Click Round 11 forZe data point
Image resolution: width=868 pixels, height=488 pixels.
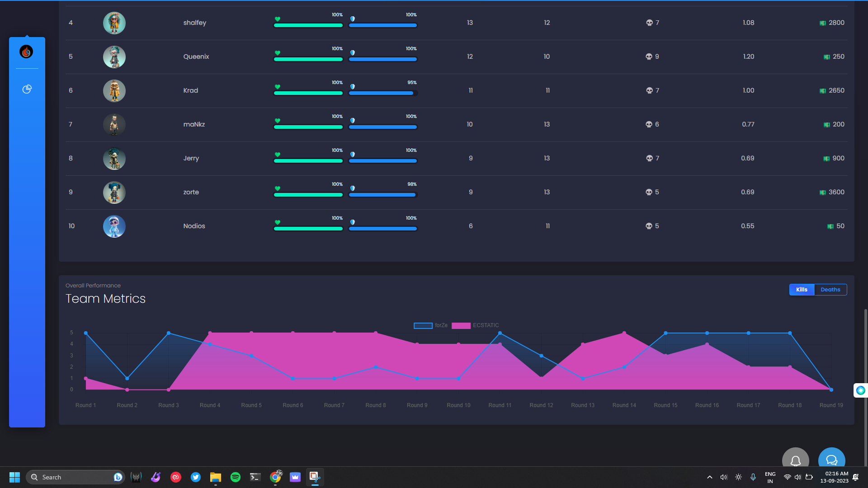[500, 333]
